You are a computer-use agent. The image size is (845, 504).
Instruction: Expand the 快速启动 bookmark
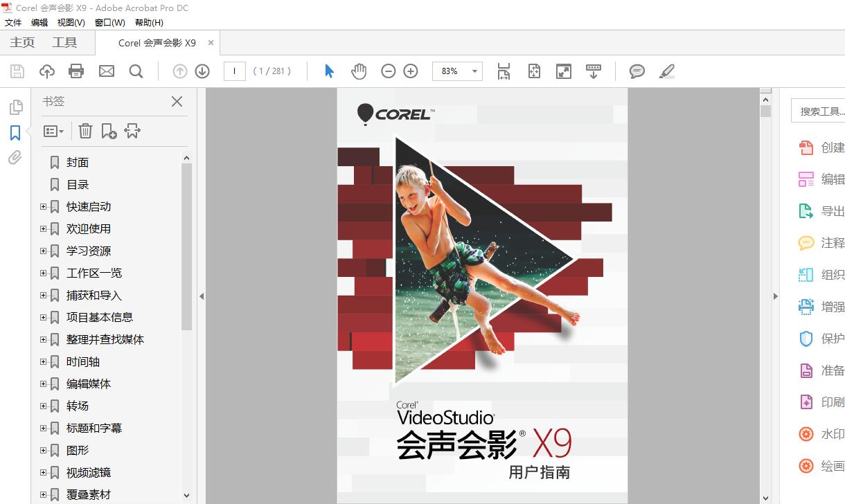point(42,206)
